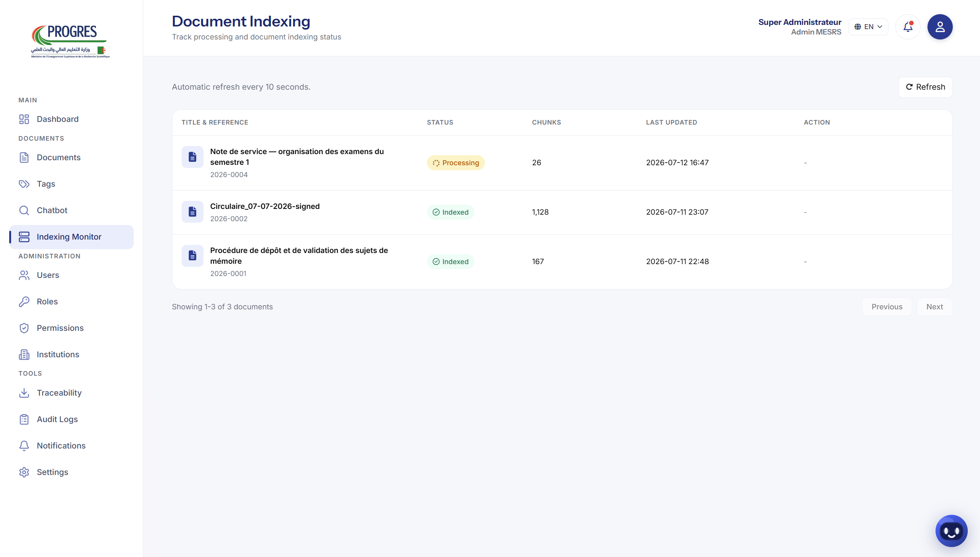980x557 pixels.
Task: Click file icon for Procédure de dépôt row
Action: point(192,256)
